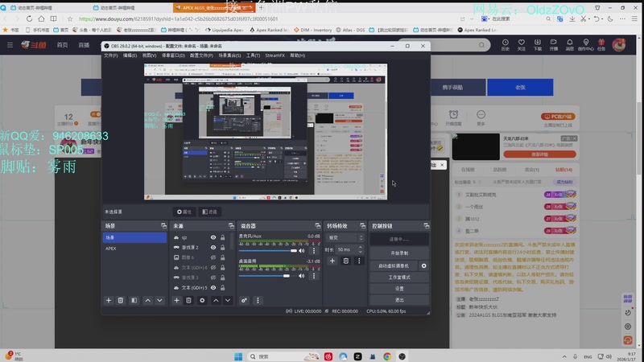Image resolution: width=644 pixels, height=362 pixels.
Task: Add a new source with plus icon
Action: pos(176,300)
